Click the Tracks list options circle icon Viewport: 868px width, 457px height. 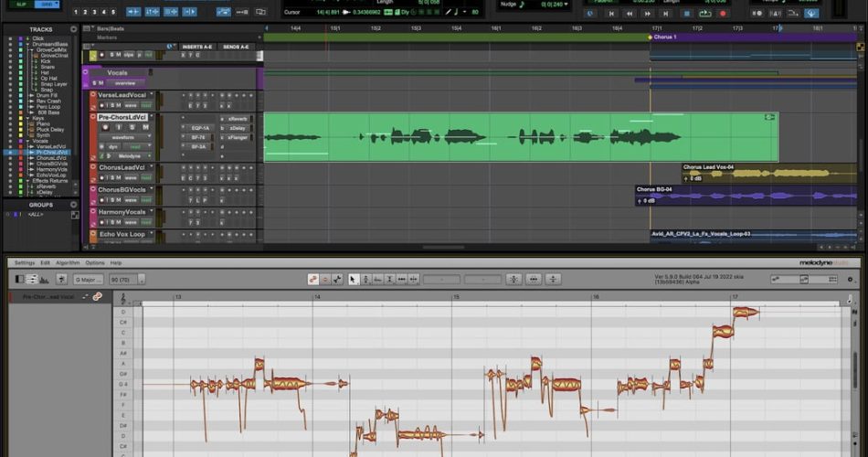74,29
